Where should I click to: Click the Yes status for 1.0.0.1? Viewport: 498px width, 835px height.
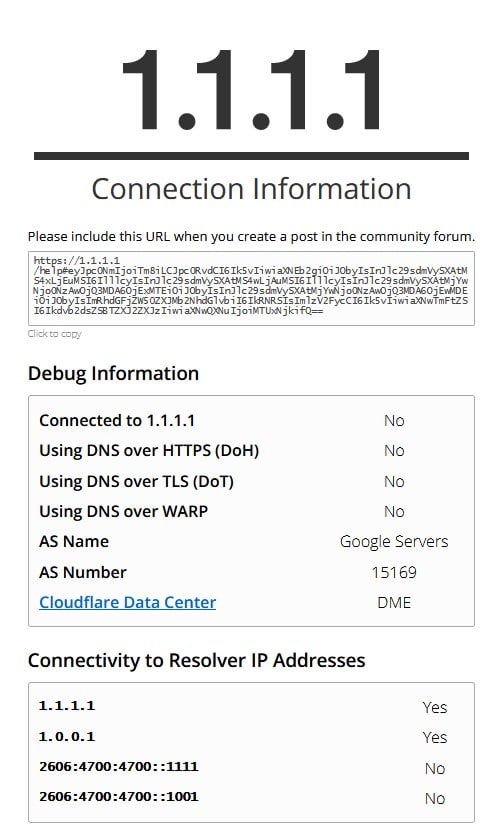coord(435,738)
